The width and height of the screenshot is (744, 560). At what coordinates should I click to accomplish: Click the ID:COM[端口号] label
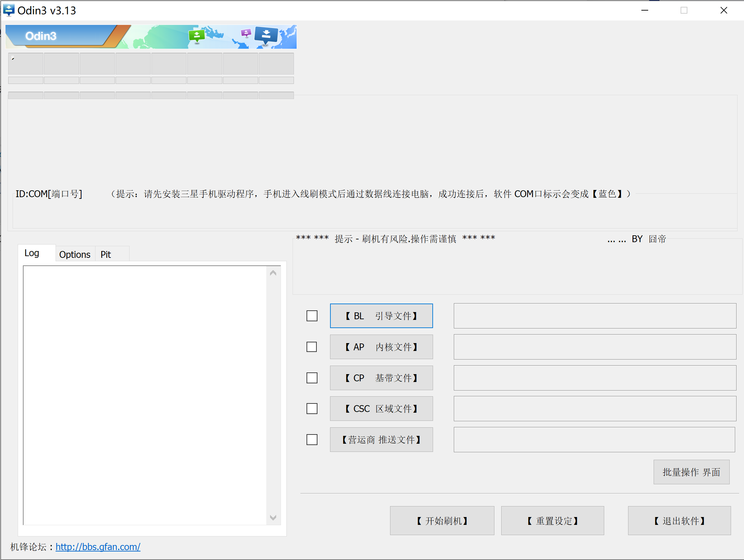49,194
